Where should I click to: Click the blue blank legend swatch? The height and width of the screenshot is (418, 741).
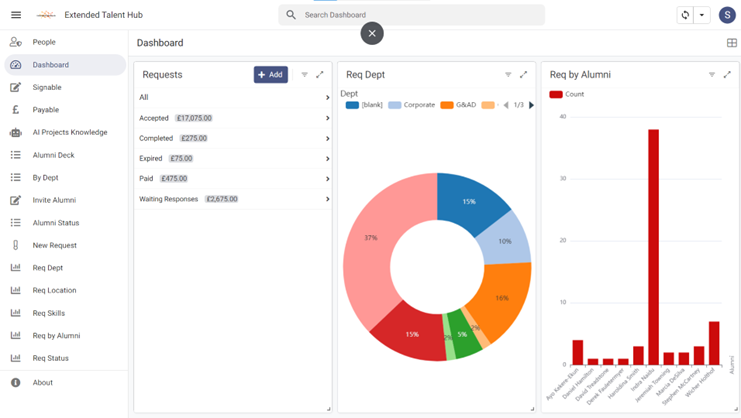352,105
